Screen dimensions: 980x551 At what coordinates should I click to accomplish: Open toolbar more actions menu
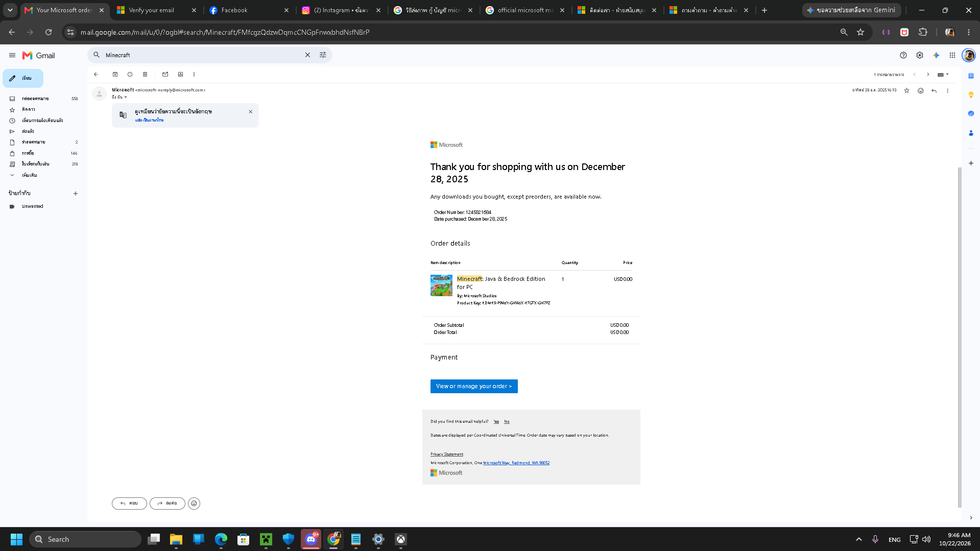194,75
